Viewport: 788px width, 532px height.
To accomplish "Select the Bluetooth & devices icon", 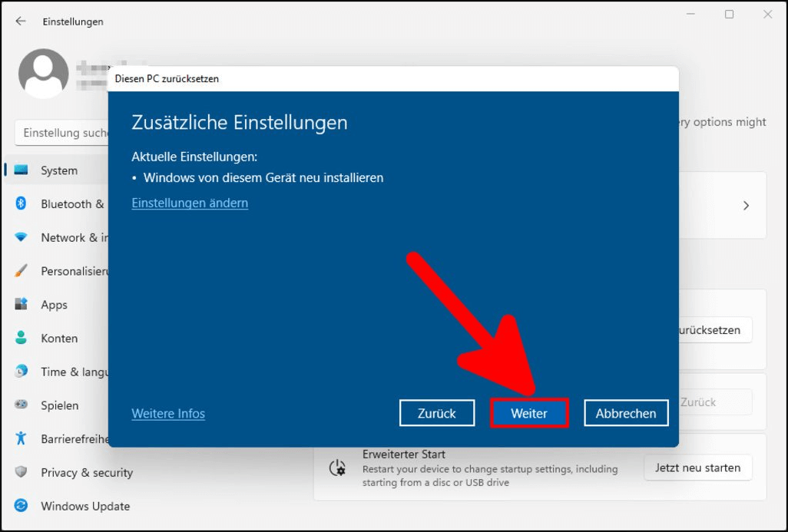I will coord(22,203).
